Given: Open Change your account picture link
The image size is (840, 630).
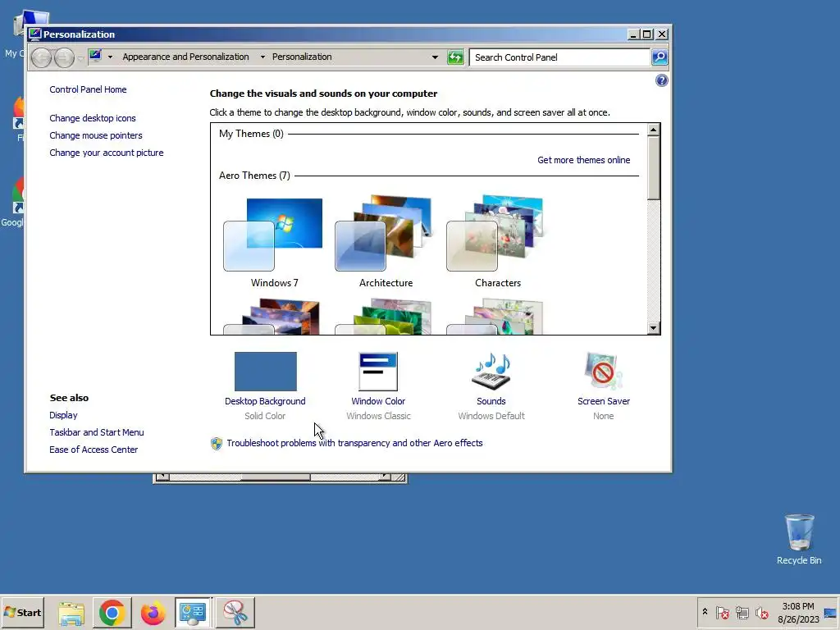Looking at the screenshot, I should pos(107,153).
